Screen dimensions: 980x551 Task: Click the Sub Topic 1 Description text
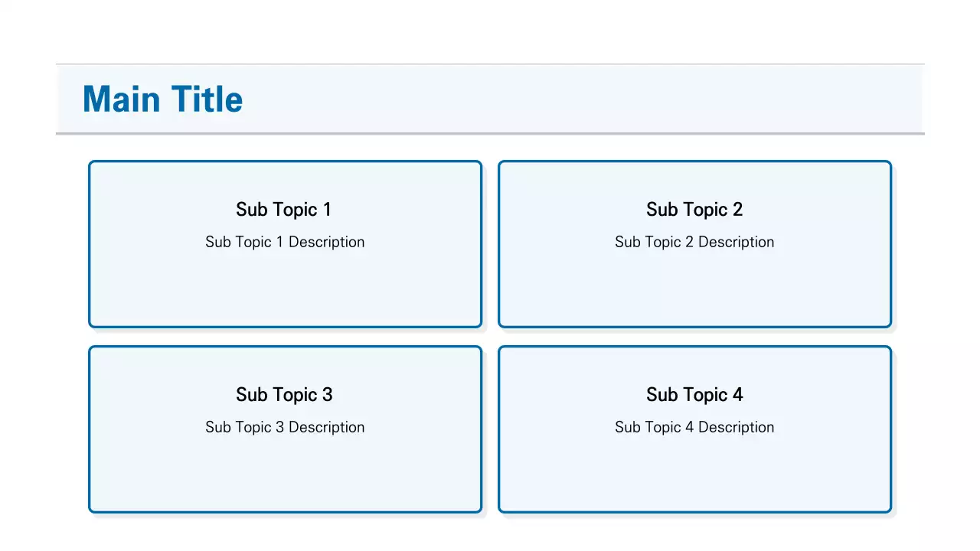(285, 242)
